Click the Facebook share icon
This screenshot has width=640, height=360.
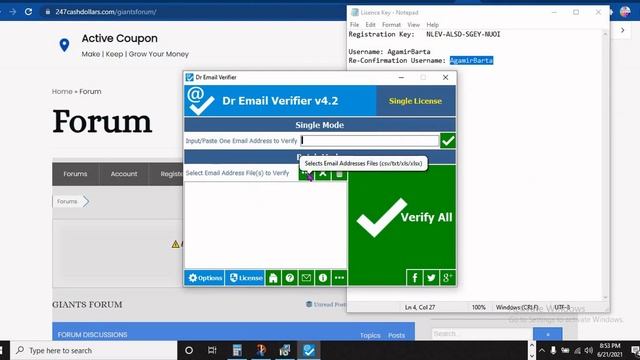[x=415, y=278]
